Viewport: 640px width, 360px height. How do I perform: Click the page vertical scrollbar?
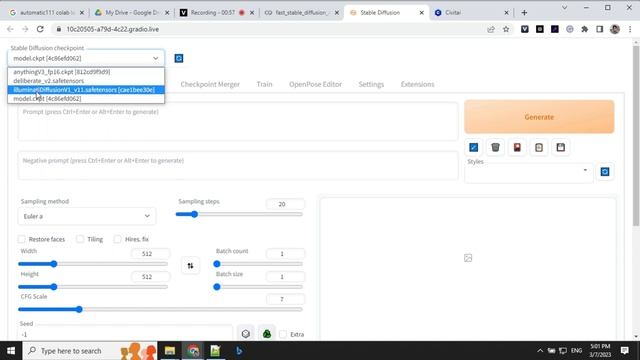(x=636, y=135)
